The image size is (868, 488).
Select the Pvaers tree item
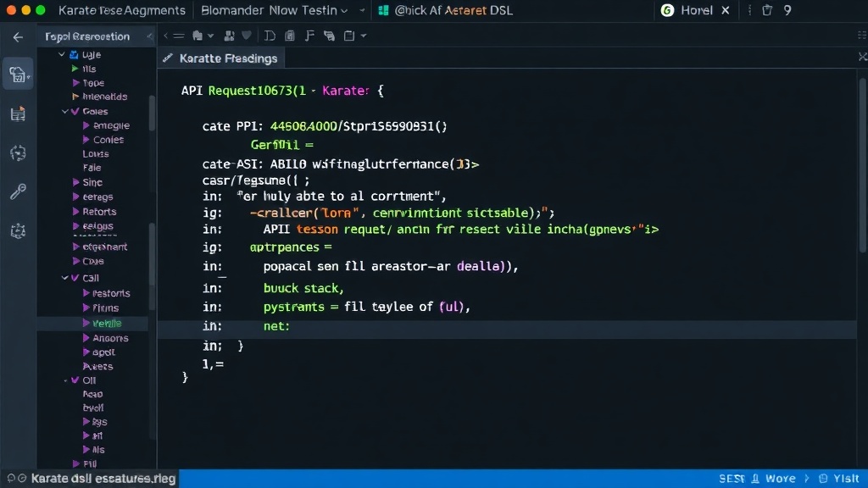(97, 366)
